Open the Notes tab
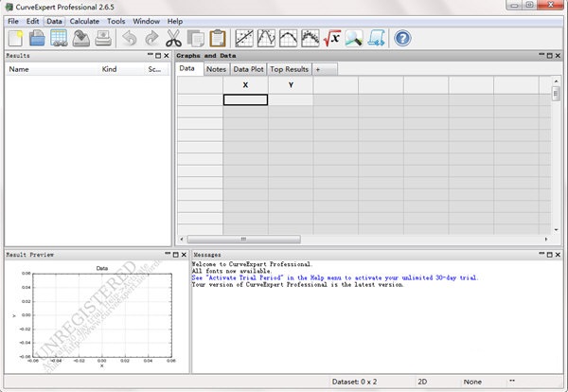 tap(216, 69)
